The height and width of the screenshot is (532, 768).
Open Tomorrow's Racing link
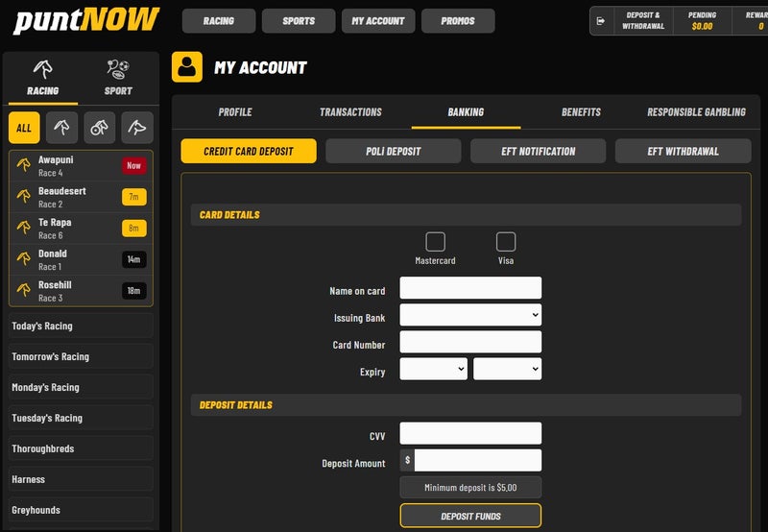pyautogui.click(x=81, y=356)
